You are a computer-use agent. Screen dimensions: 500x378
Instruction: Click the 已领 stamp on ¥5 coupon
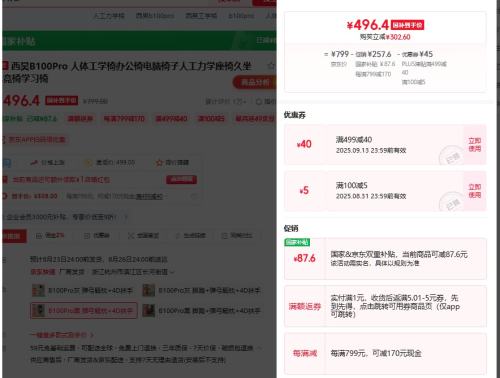pyautogui.click(x=451, y=202)
